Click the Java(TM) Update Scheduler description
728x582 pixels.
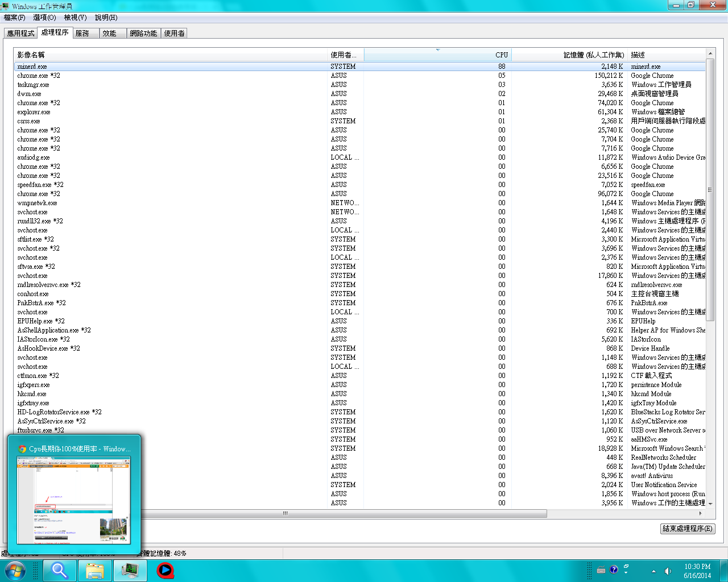pyautogui.click(x=668, y=467)
